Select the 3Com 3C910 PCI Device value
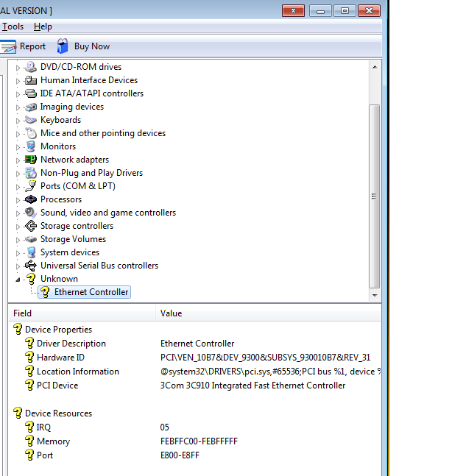 pyautogui.click(x=253, y=386)
